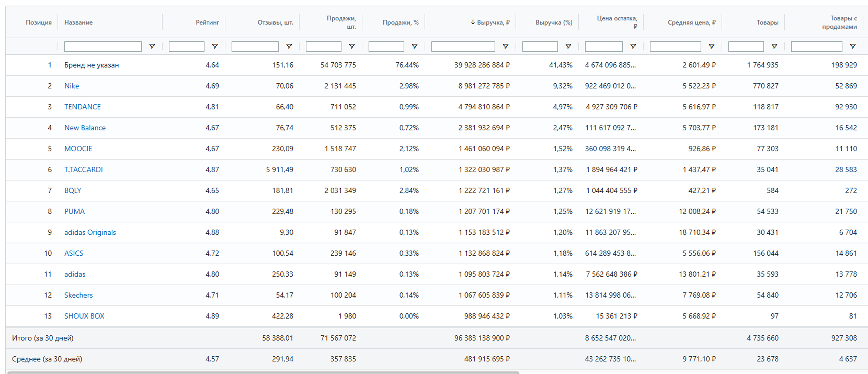Click the Позиция column header
This screenshot has width=868, height=374.
(x=39, y=22)
